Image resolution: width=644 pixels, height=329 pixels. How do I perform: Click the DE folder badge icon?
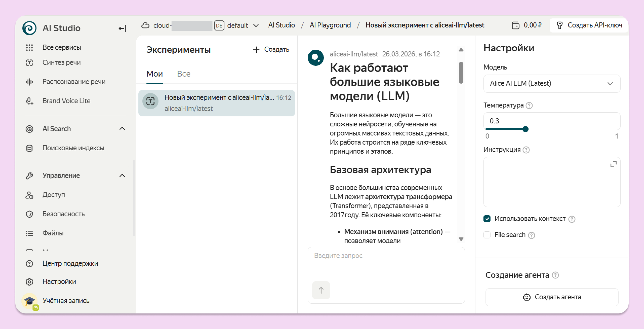click(x=219, y=25)
